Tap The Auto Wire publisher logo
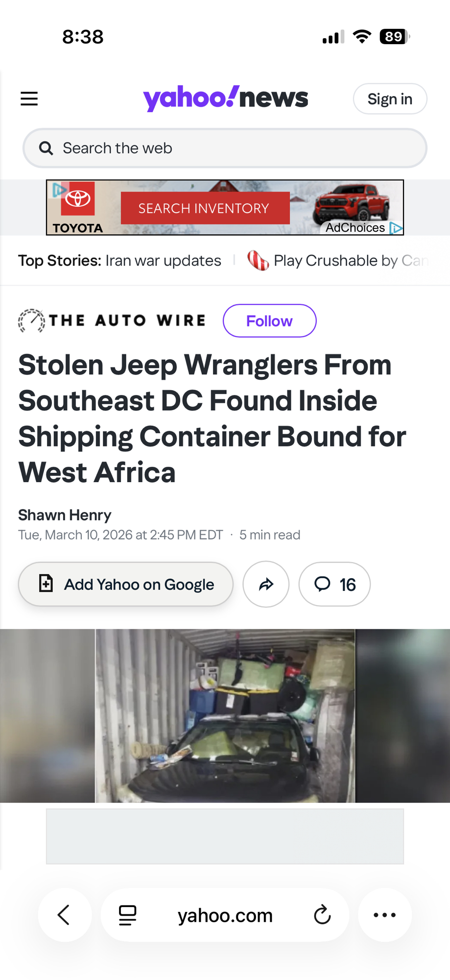The height and width of the screenshot is (980, 450). (x=112, y=320)
